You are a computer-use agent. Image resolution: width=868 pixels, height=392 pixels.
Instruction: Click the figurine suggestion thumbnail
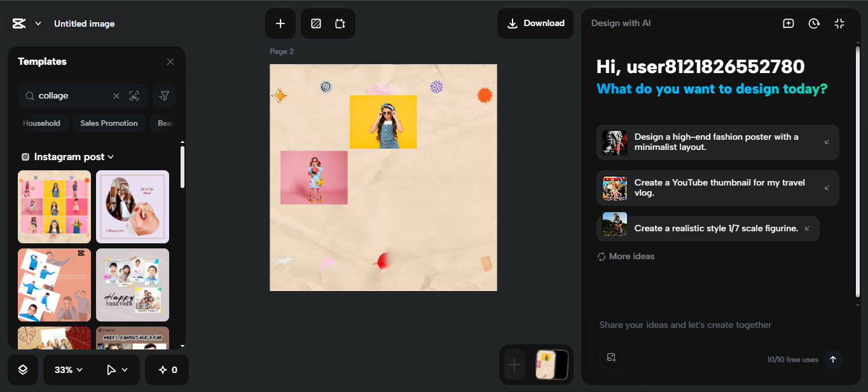pos(615,225)
